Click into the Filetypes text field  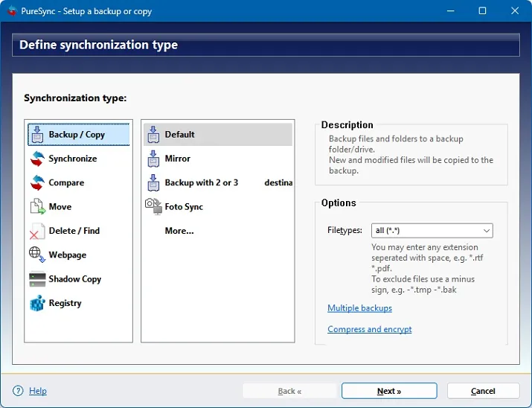point(426,231)
